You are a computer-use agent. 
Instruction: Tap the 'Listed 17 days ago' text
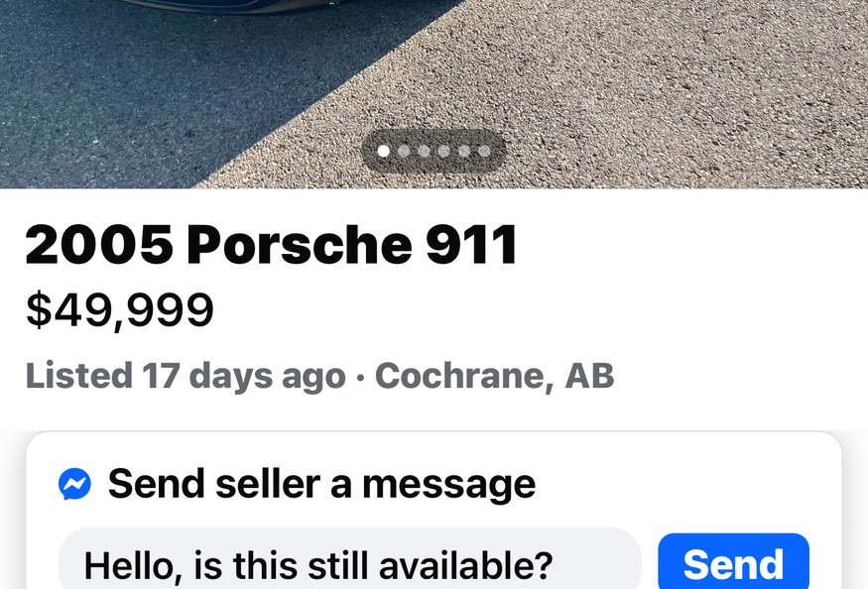(x=186, y=377)
